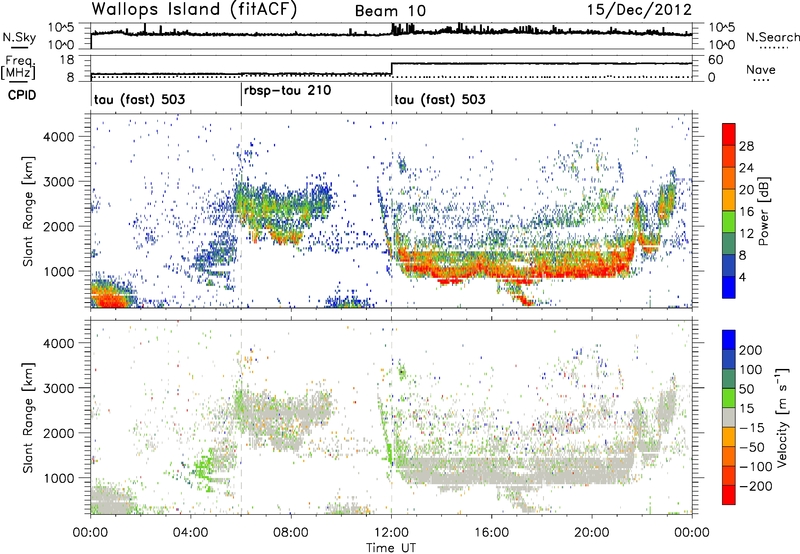
Task: Click the 12 value on Power colorbar
Action: [x=746, y=234]
